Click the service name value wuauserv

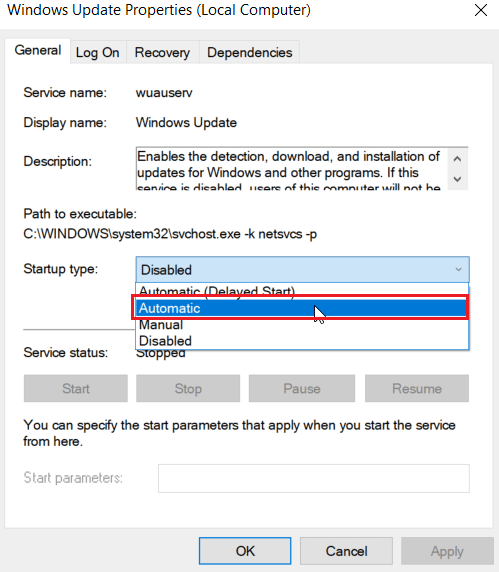(164, 93)
